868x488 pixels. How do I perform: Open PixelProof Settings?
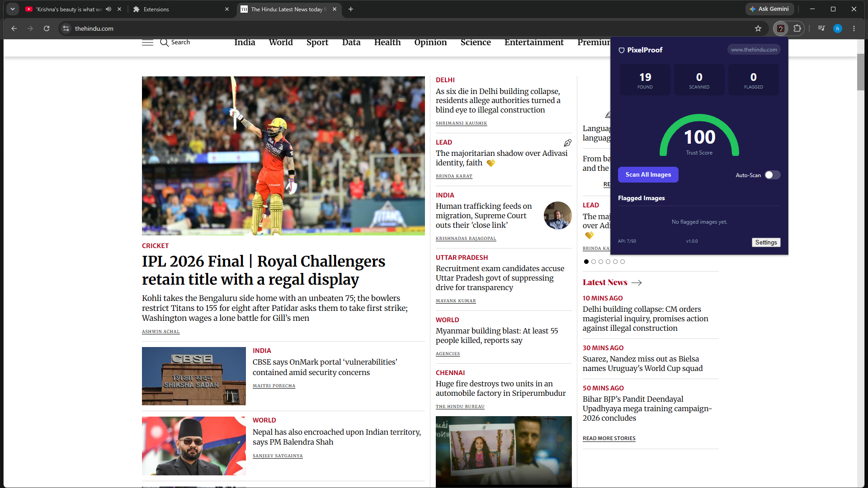pos(766,243)
